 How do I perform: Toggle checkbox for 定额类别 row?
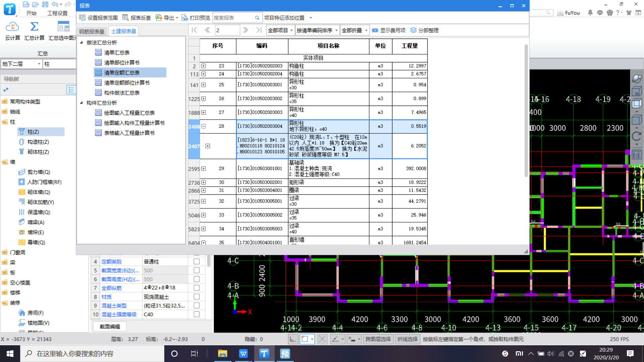click(197, 261)
